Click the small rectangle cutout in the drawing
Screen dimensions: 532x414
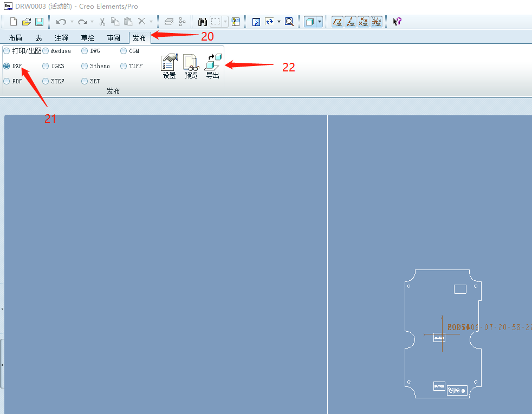(460, 289)
